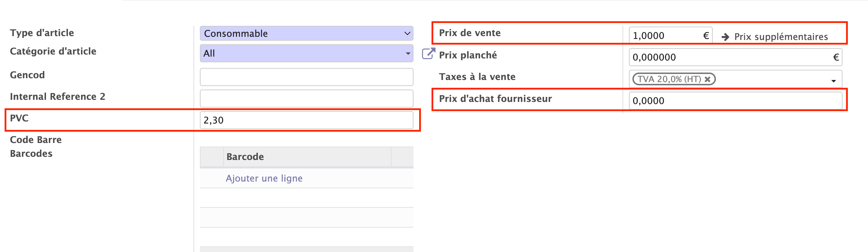Select the PVC field showing 2,30
Viewport: 868px width, 252px height.
(x=306, y=120)
